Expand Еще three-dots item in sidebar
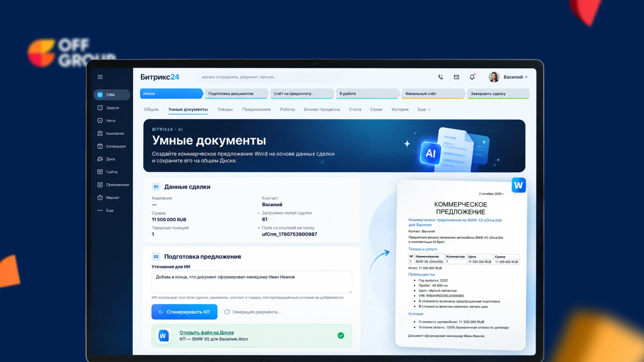644x362 pixels. click(100, 210)
